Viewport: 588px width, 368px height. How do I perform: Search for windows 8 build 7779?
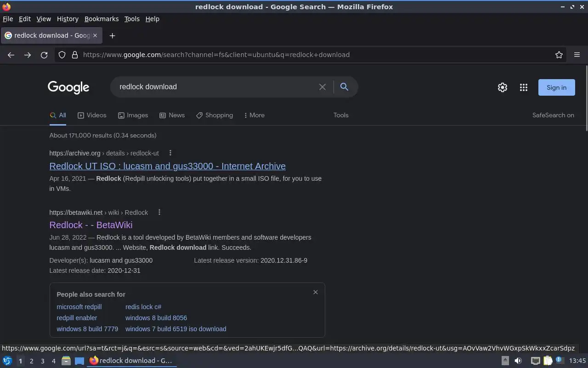tap(87, 329)
